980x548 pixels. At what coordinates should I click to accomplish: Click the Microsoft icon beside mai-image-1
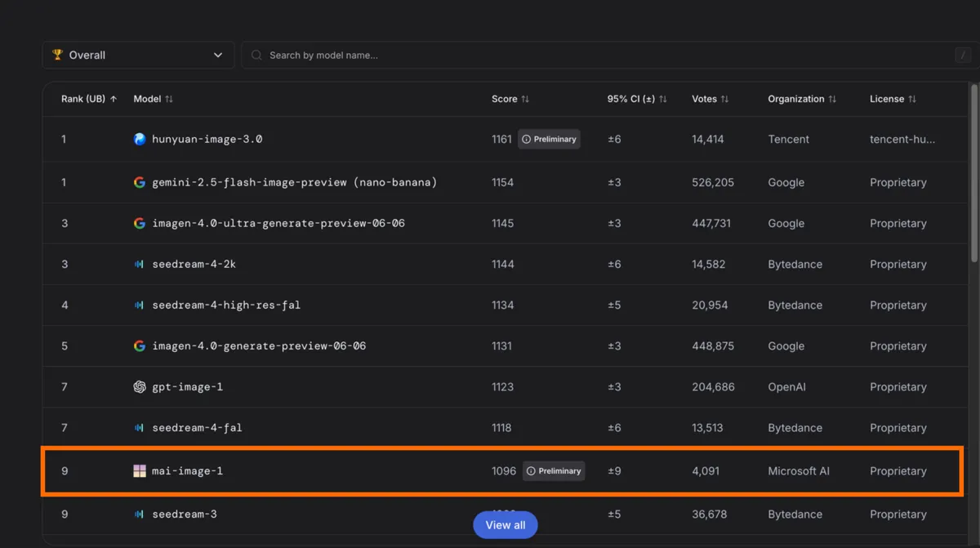[140, 471]
